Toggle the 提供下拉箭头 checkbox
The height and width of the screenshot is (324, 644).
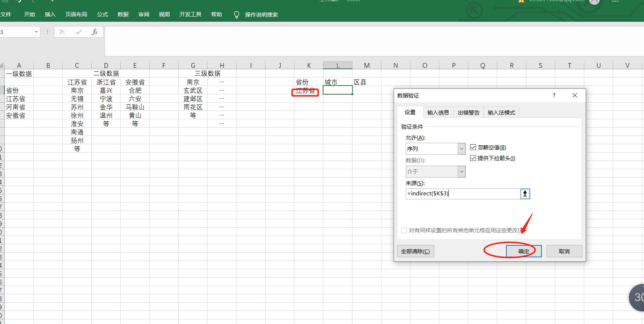(473, 158)
